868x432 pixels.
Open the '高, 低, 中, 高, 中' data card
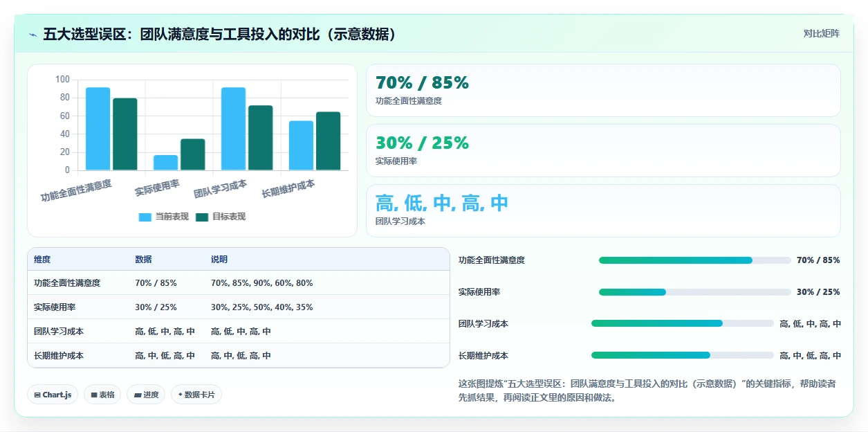603,211
